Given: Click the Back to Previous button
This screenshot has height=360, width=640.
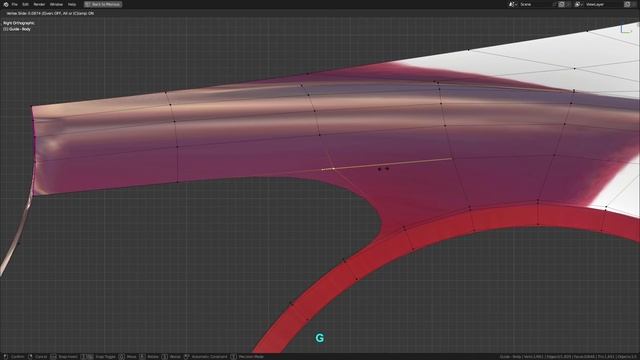Looking at the screenshot, I should (x=103, y=4).
